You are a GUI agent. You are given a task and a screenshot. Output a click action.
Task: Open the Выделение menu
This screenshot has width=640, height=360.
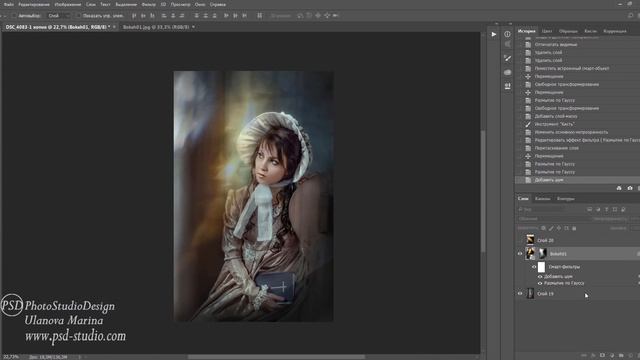pos(126,4)
